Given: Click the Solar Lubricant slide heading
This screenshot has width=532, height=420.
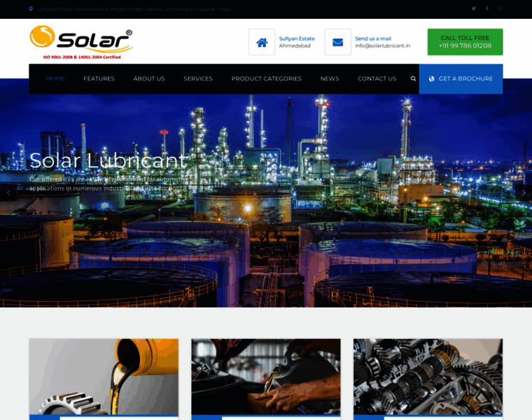Looking at the screenshot, I should 108,160.
